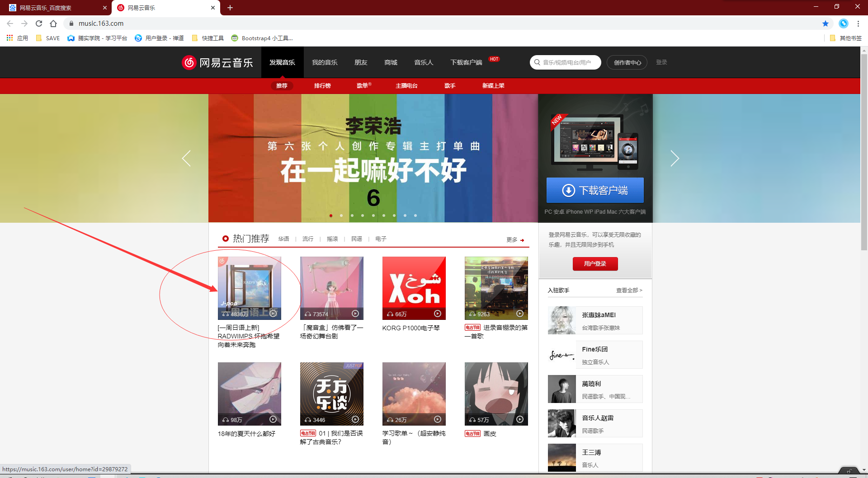The width and height of the screenshot is (868, 478).
Task: Show previous banner with left arrow
Action: coord(186,158)
